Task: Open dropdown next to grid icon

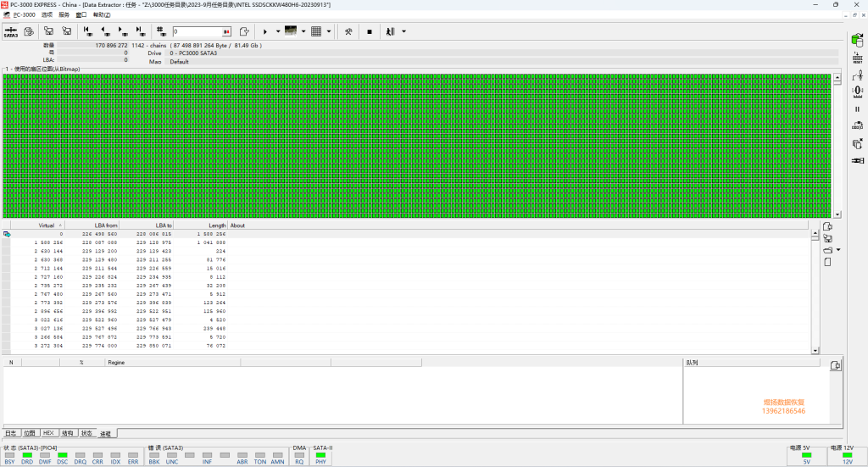Action: [x=329, y=31]
